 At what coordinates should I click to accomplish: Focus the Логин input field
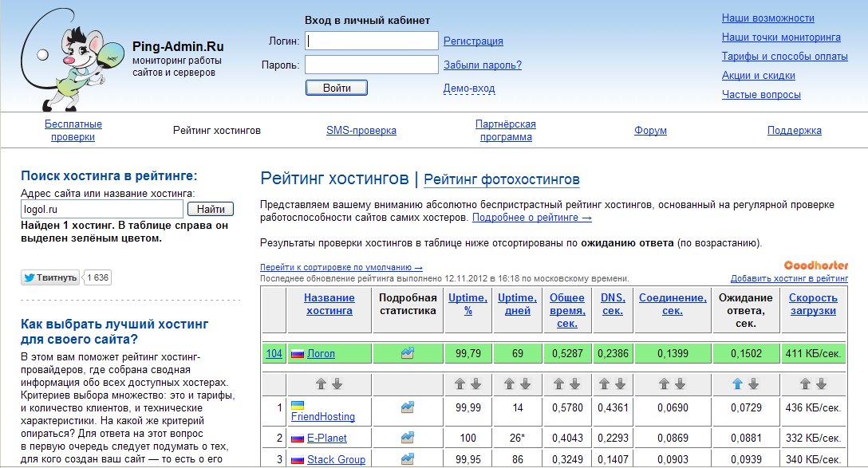click(x=372, y=41)
